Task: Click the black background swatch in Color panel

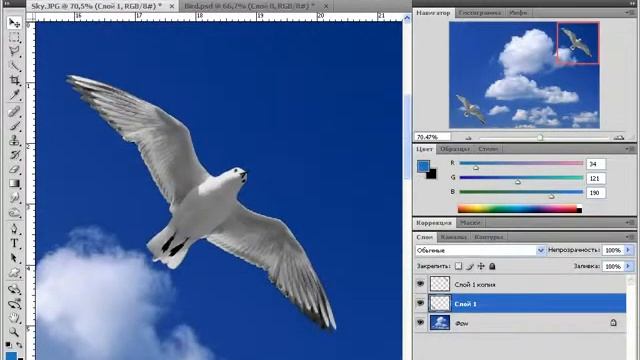Action: coord(432,175)
